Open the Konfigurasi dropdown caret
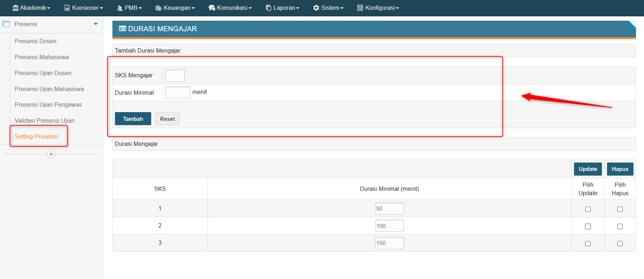The height and width of the screenshot is (279, 644). pos(397,8)
